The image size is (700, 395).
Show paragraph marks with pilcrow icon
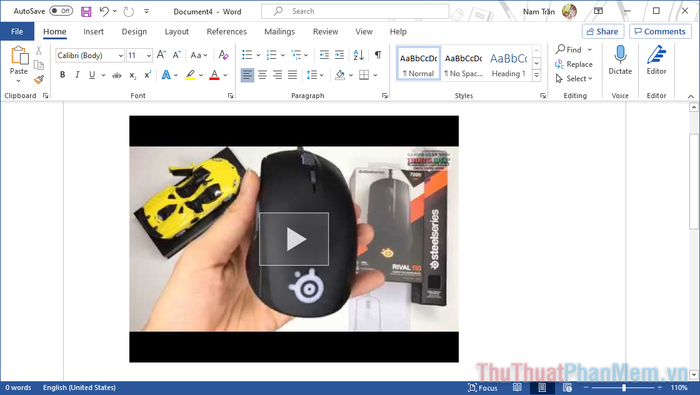coord(378,55)
